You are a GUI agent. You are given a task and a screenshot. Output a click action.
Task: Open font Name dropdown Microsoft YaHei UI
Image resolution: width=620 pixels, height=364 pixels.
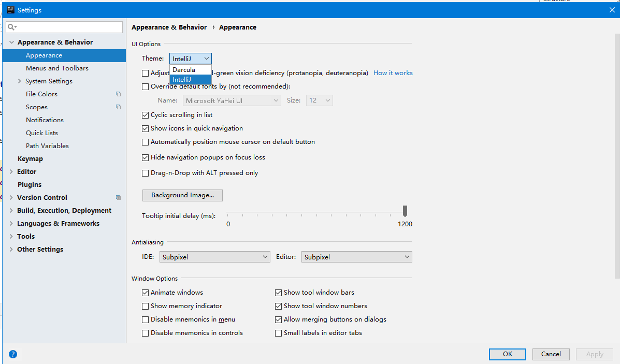coord(232,100)
